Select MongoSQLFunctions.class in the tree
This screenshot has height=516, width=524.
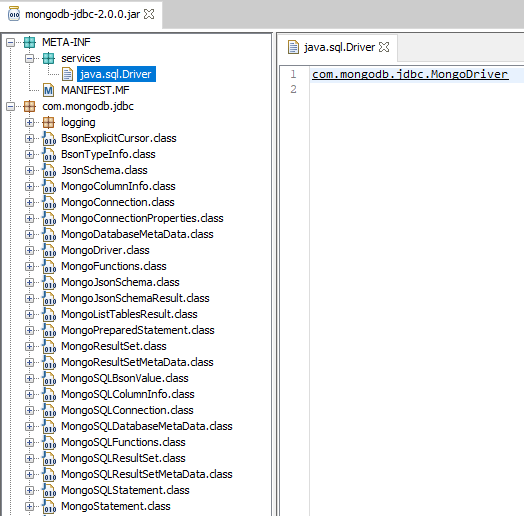pyautogui.click(x=123, y=442)
